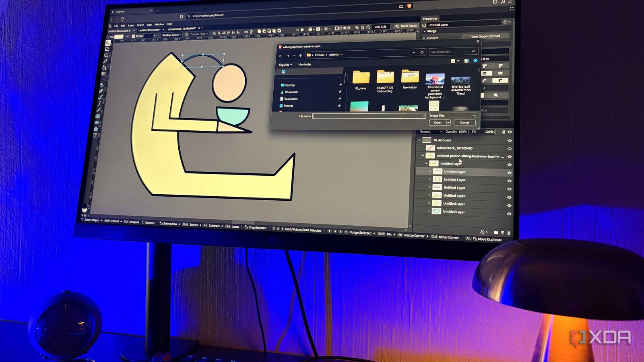This screenshot has width=644, height=362.
Task: Open the Organize dropdown in the file dialog
Action: pyautogui.click(x=285, y=65)
